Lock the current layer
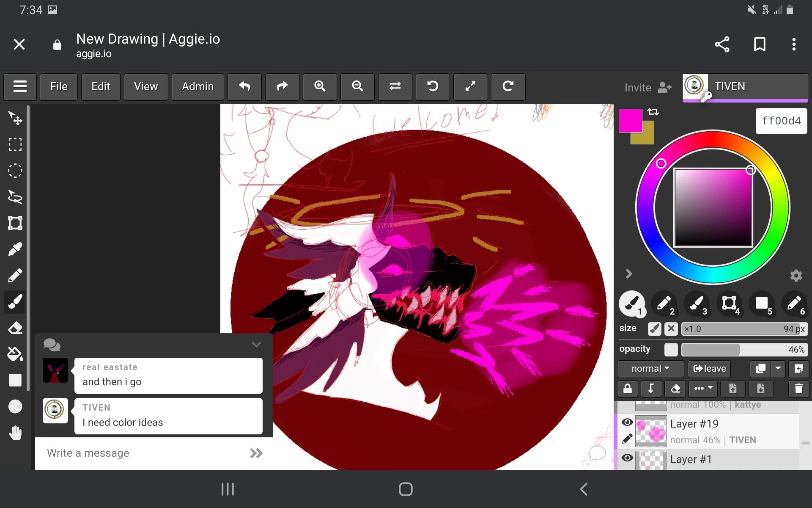 click(x=628, y=389)
